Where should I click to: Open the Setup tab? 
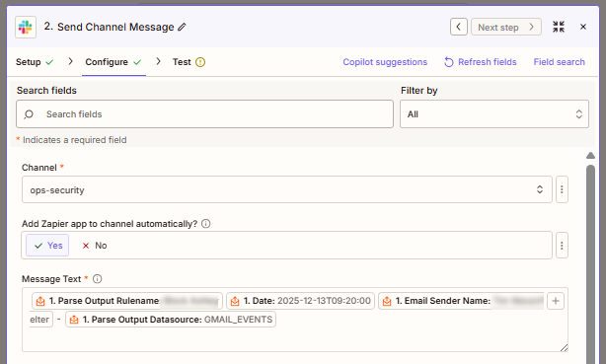(35, 62)
